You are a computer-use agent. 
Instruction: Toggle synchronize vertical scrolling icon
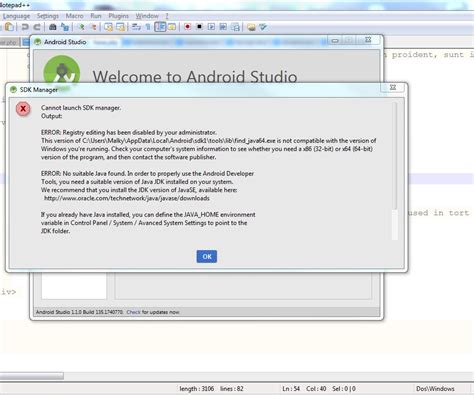pos(108,27)
